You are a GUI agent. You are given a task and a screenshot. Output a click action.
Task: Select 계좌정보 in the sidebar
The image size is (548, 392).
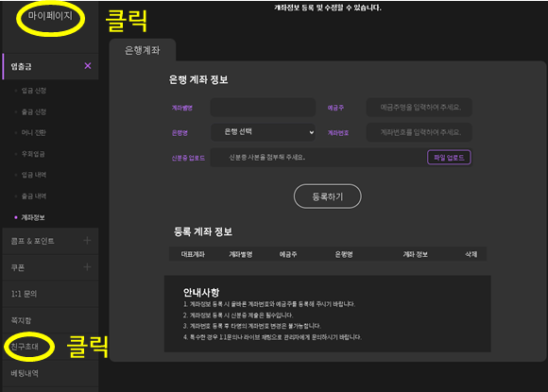pos(33,217)
